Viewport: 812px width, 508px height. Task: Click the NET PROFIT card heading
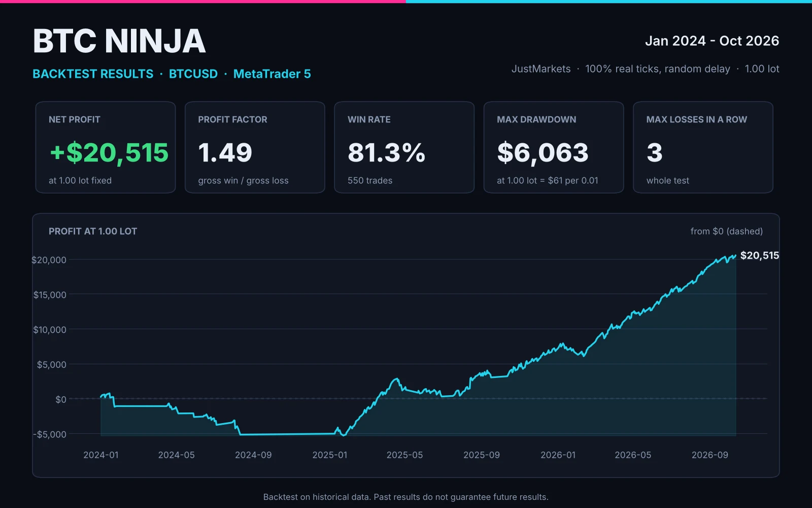click(x=75, y=119)
